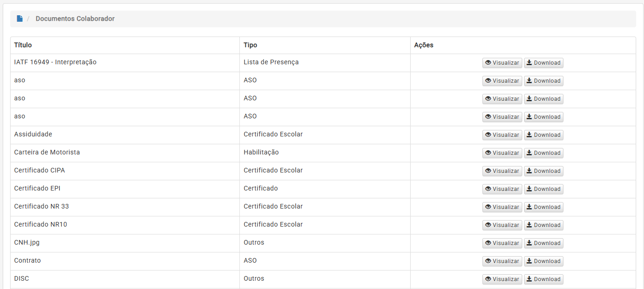644x289 pixels.
Task: Click the download icon for Certificado EPI
Action: click(529, 189)
